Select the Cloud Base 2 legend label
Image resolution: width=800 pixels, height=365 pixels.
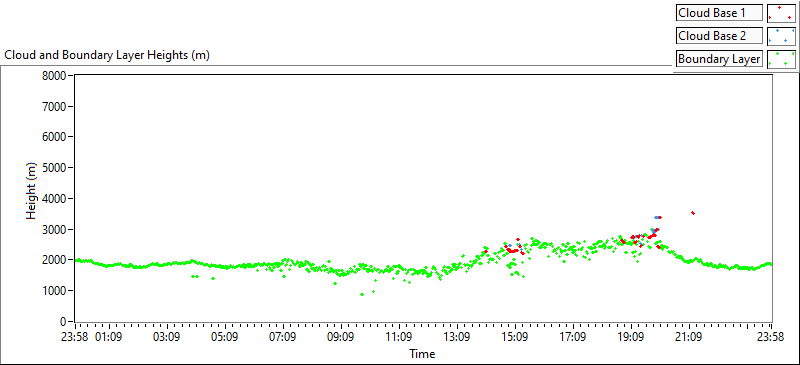click(x=719, y=36)
